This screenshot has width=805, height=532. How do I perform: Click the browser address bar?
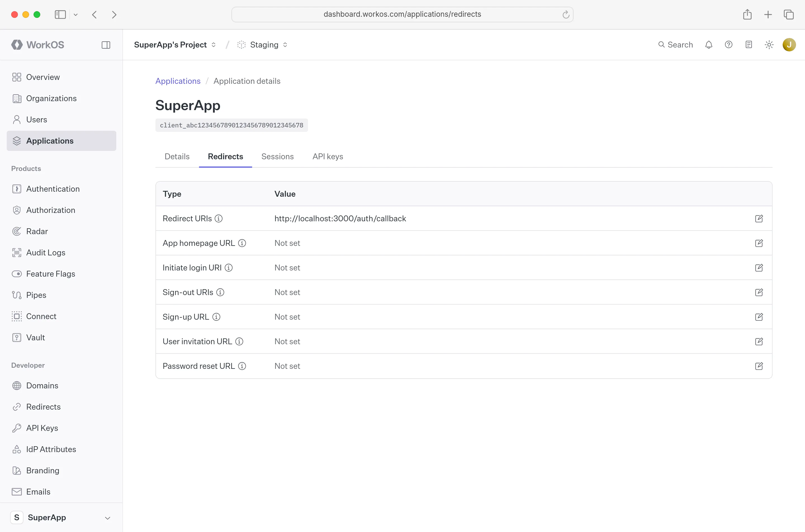pyautogui.click(x=402, y=15)
